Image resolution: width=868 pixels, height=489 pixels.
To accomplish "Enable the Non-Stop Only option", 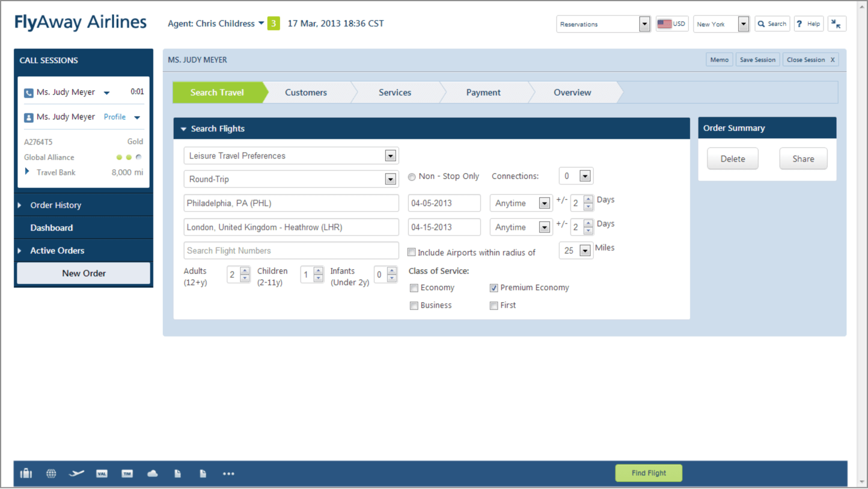I will coord(412,177).
